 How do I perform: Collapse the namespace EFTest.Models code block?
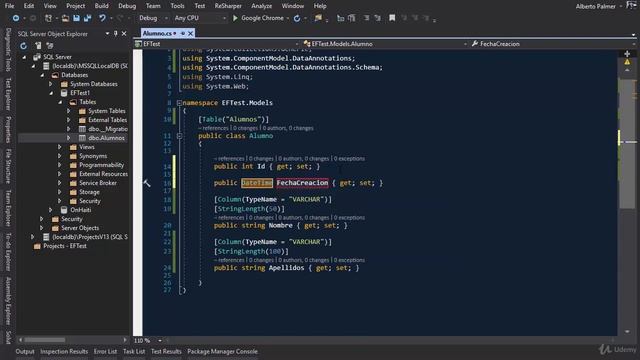tap(179, 103)
